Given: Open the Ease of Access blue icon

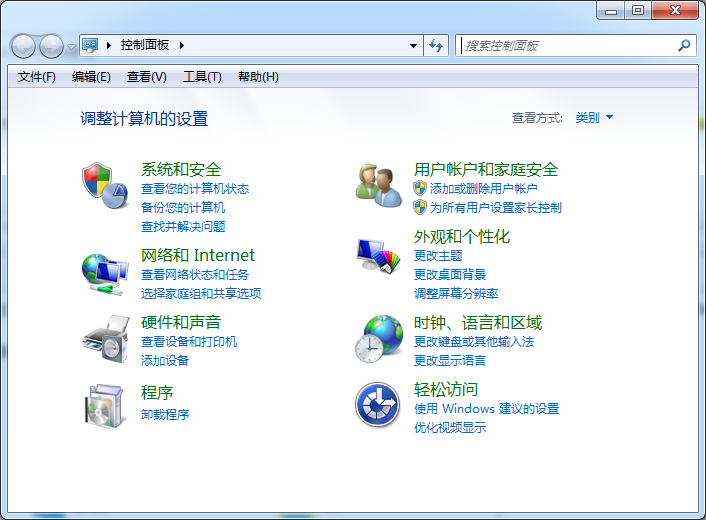Looking at the screenshot, I should 378,404.
